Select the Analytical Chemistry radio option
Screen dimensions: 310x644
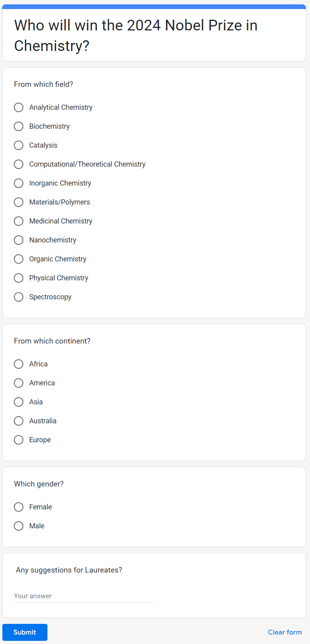coord(19,107)
